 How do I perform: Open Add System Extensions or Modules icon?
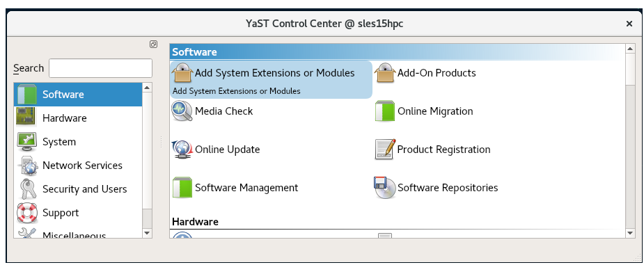(182, 72)
